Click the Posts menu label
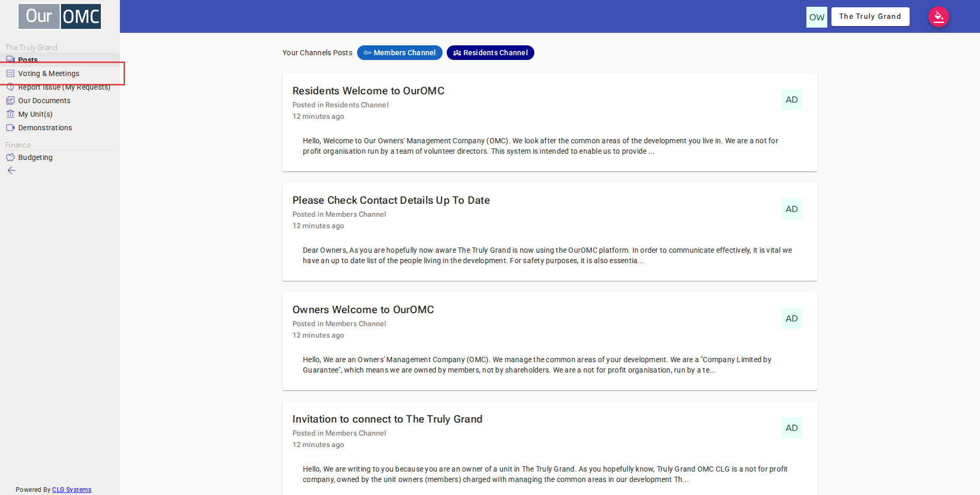The height and width of the screenshot is (495, 980). coord(28,60)
